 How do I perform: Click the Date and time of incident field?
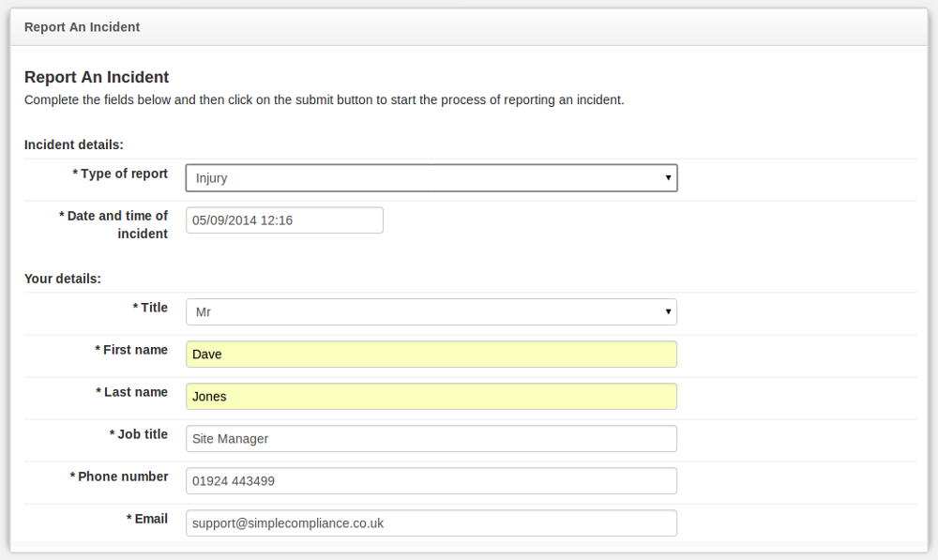click(x=284, y=220)
